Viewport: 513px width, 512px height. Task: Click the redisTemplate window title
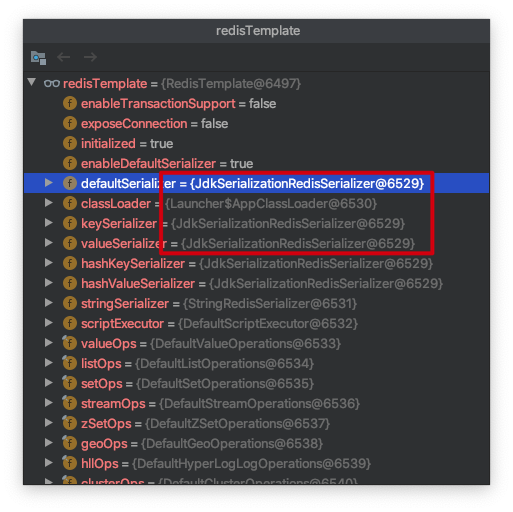(x=258, y=31)
